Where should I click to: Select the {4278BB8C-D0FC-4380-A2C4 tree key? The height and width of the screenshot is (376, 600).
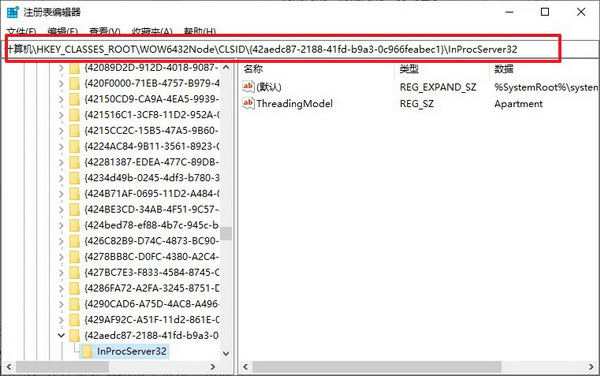(152, 257)
